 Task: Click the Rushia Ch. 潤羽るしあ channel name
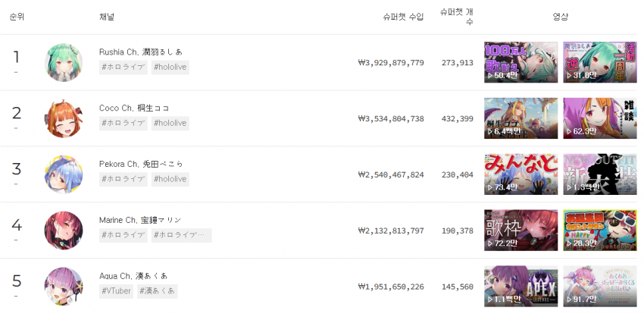140,52
